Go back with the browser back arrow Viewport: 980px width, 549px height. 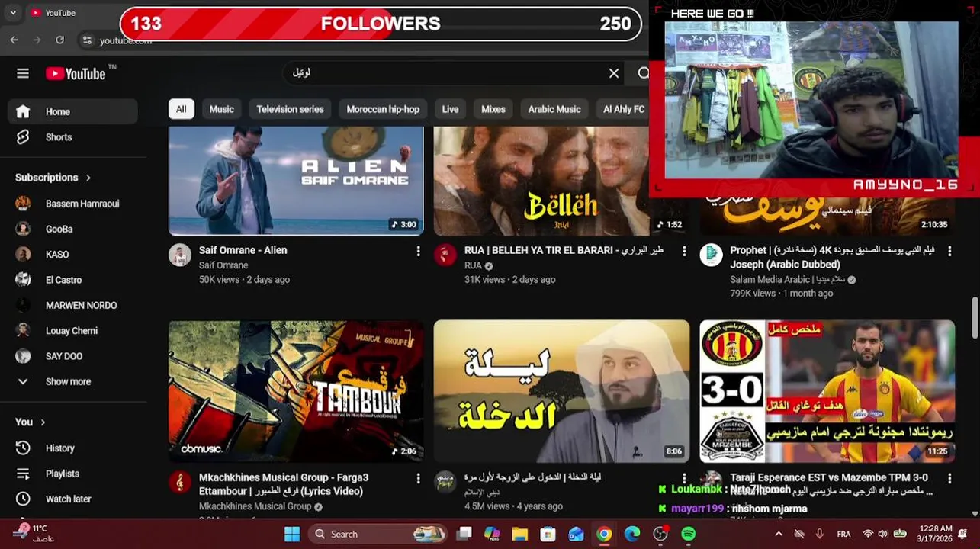point(14,40)
